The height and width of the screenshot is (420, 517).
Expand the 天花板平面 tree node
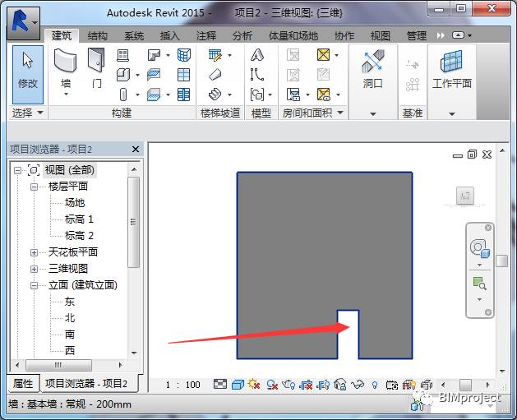coord(34,252)
